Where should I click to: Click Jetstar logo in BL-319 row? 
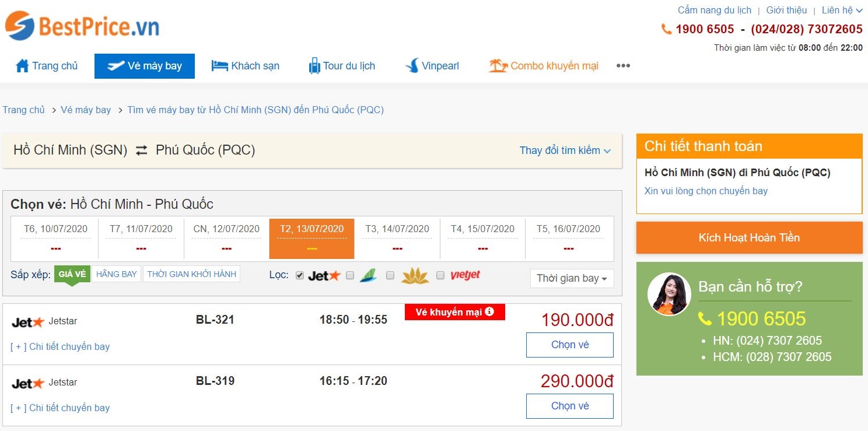[x=28, y=383]
